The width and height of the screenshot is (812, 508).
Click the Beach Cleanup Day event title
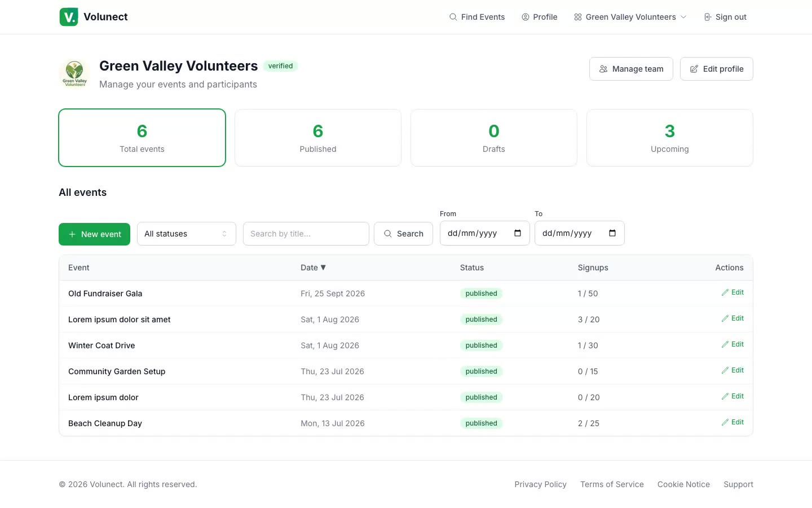[105, 423]
